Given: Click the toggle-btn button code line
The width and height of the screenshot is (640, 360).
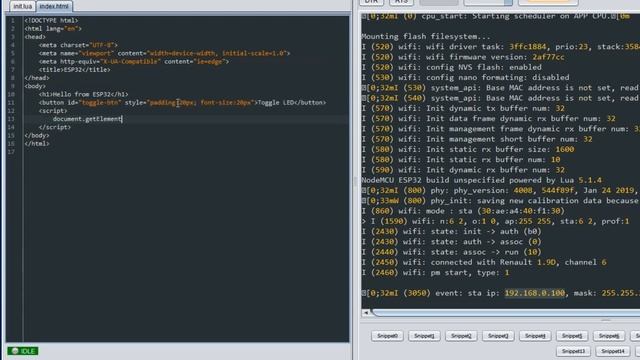Looking at the screenshot, I should click(x=182, y=102).
